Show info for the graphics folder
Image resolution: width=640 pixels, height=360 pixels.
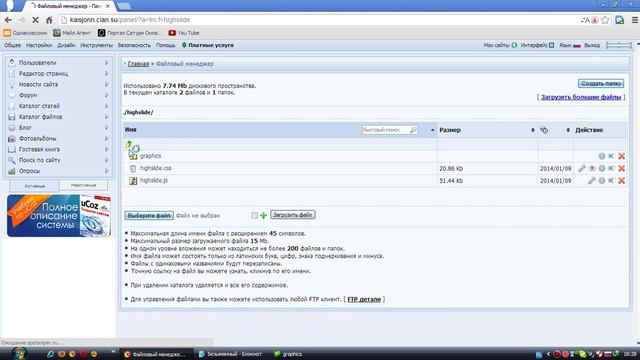[602, 156]
